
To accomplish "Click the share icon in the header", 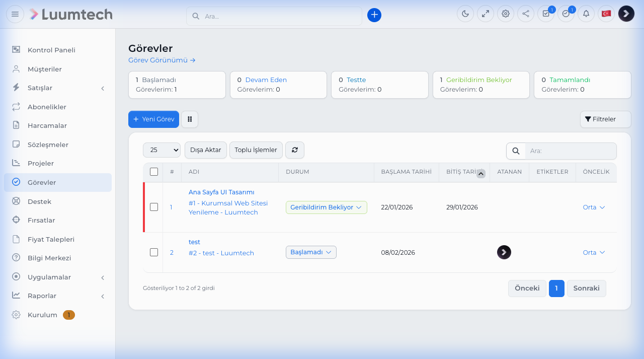I will pyautogui.click(x=526, y=14).
